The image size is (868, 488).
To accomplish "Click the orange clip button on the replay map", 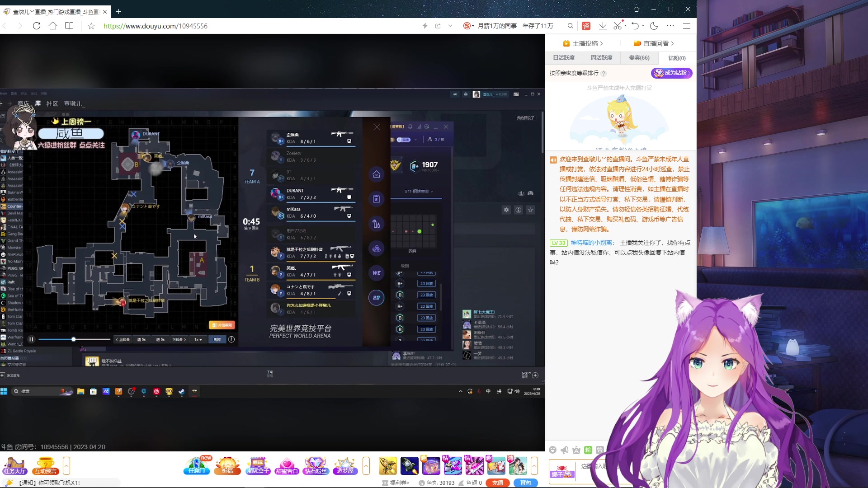I will (x=222, y=325).
